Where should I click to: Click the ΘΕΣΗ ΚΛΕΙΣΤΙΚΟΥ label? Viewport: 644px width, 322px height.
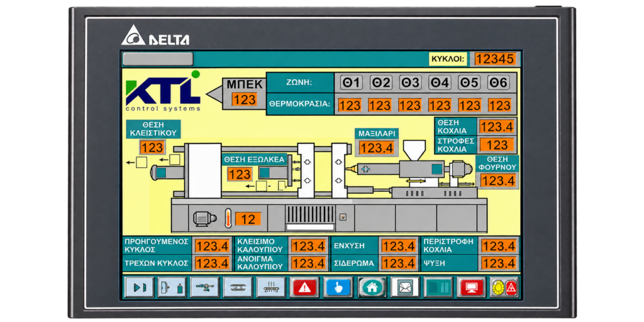(x=153, y=129)
